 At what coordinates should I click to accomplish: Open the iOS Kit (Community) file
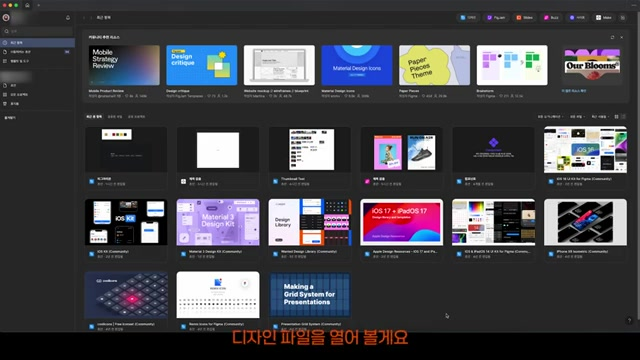pos(126,230)
